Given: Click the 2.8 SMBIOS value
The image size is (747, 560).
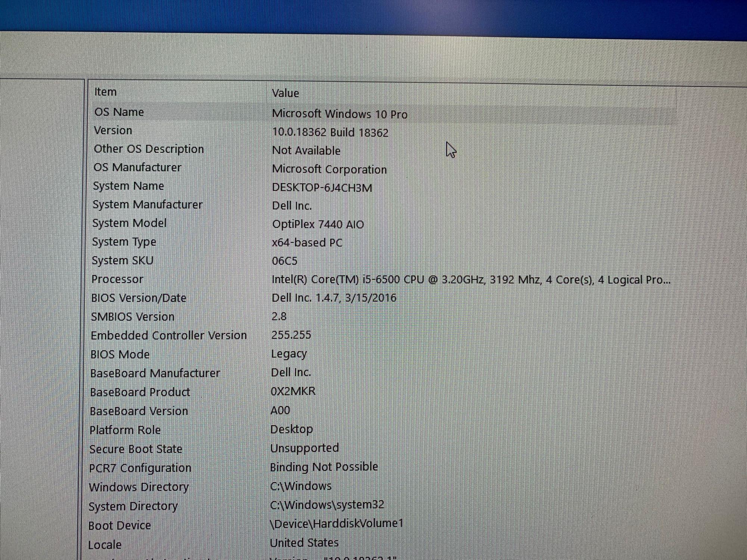Looking at the screenshot, I should [279, 316].
